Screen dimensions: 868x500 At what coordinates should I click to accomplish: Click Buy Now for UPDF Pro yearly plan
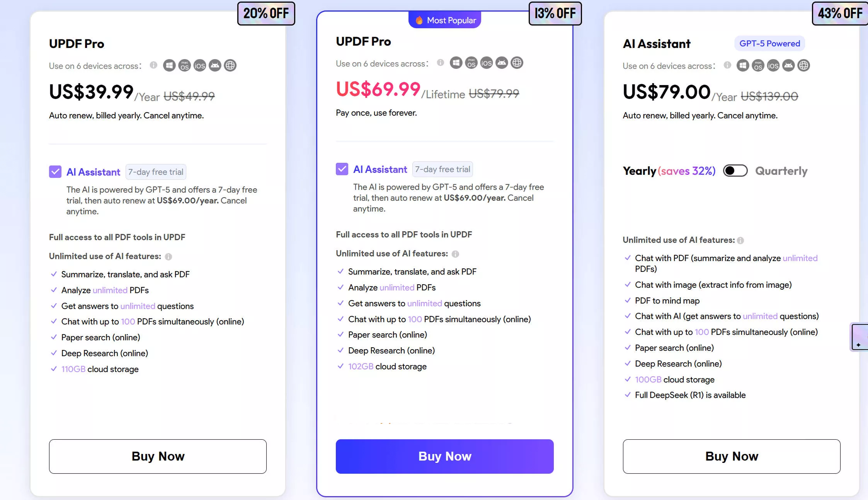tap(157, 456)
